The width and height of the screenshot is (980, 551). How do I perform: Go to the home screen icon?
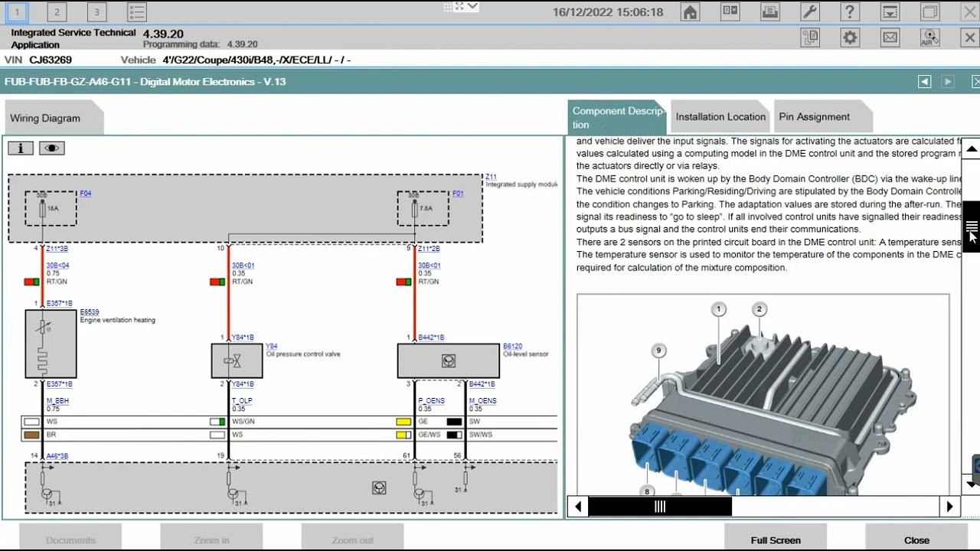tap(690, 12)
